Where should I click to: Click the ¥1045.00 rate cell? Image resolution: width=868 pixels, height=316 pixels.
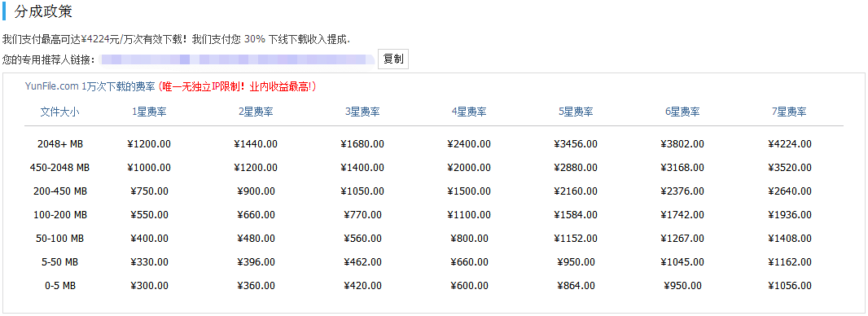[x=682, y=262]
